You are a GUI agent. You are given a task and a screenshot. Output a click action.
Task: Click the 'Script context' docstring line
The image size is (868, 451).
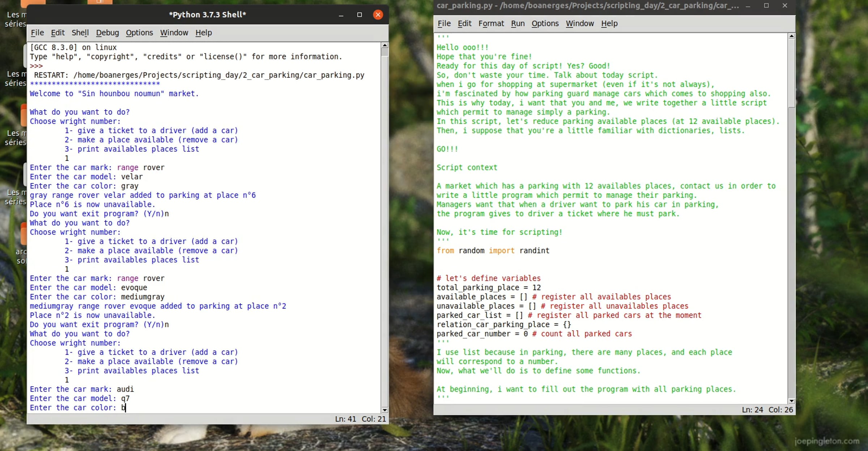tap(467, 167)
